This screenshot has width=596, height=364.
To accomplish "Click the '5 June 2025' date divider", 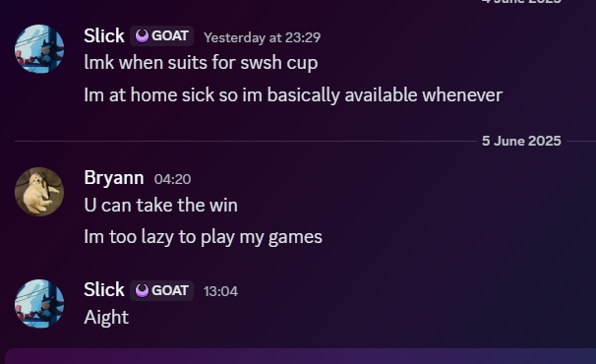I will pyautogui.click(x=521, y=141).
